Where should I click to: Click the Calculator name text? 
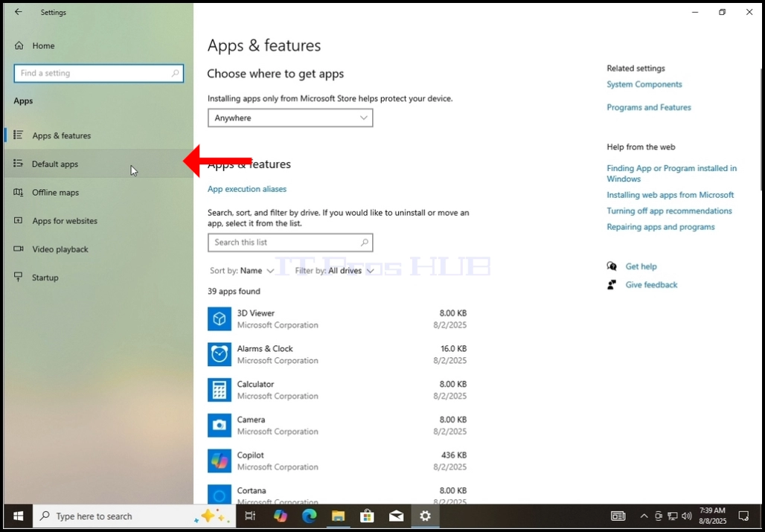(256, 384)
